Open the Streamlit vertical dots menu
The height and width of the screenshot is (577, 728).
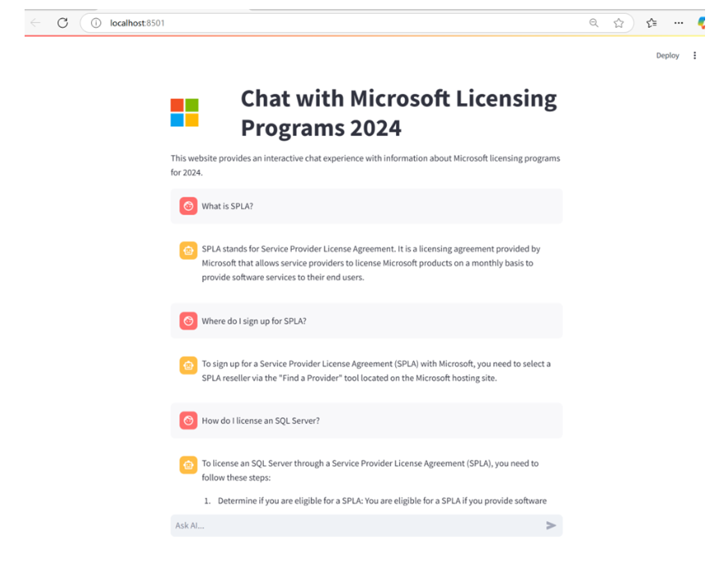click(x=694, y=55)
